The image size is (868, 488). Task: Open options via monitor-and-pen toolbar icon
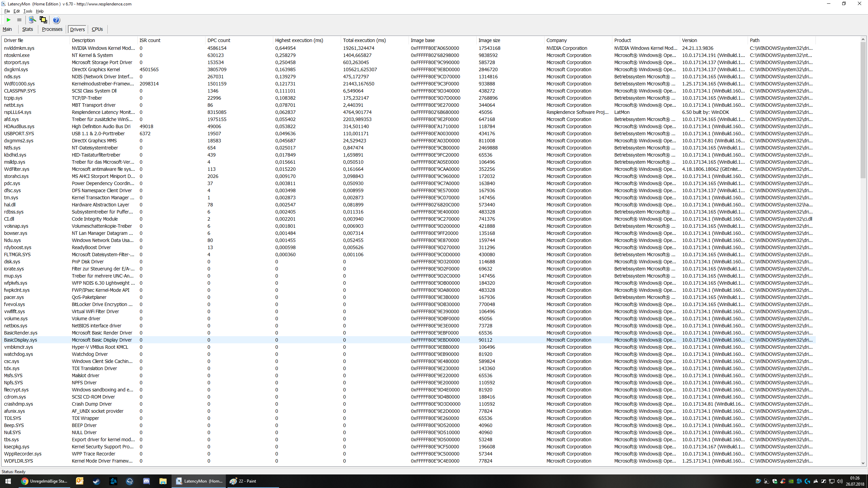[x=32, y=20]
